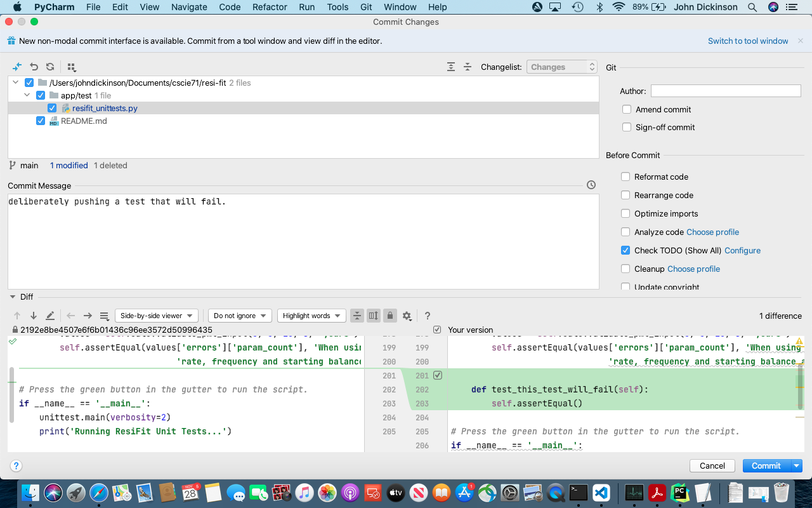Open the Side-by-side viewer dropdown

pos(156,315)
